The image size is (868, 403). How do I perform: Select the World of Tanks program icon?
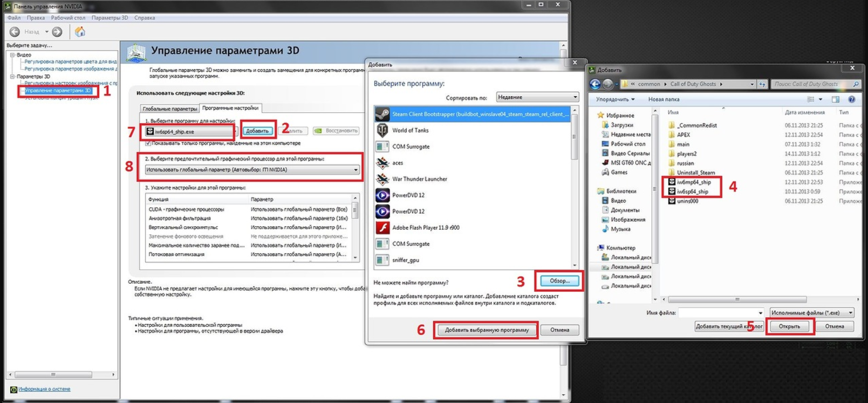click(x=382, y=130)
